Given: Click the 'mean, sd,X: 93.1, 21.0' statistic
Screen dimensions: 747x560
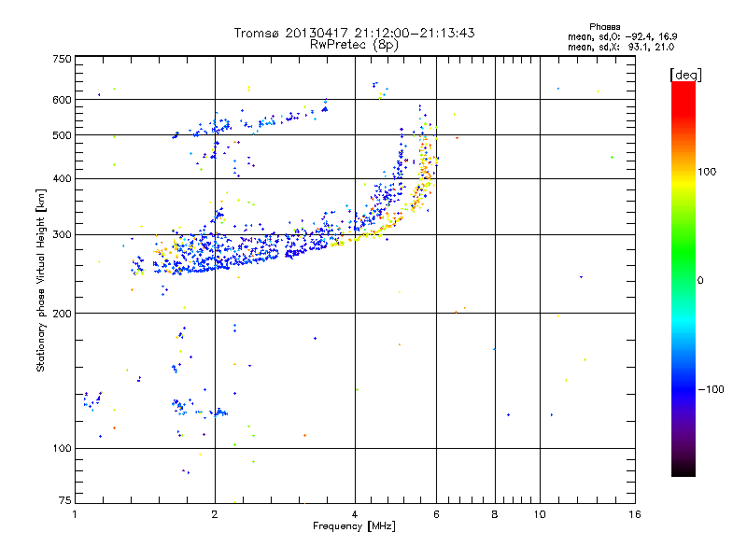Looking at the screenshot, I should pyautogui.click(x=621, y=47).
